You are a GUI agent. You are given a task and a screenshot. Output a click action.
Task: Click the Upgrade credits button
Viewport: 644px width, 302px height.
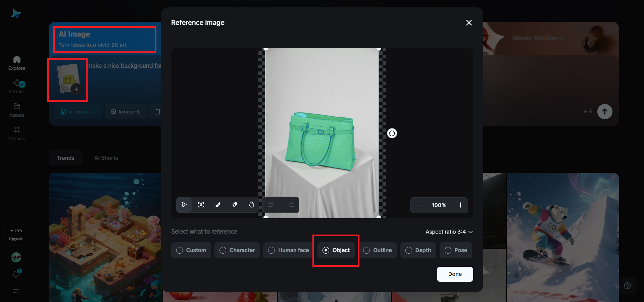click(16, 235)
